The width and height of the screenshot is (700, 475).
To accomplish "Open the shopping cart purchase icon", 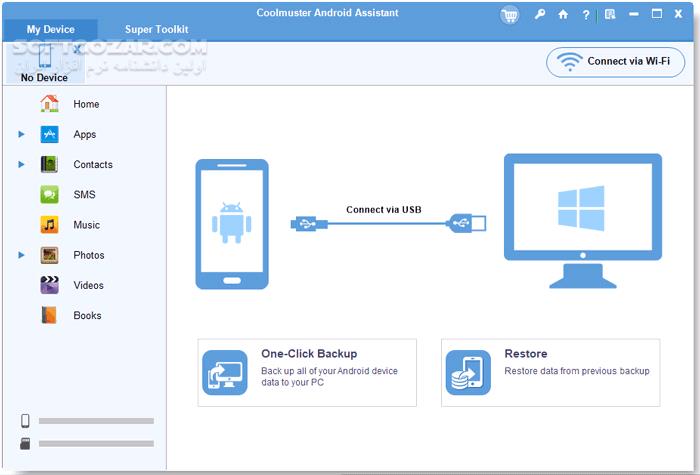I will pos(509,15).
